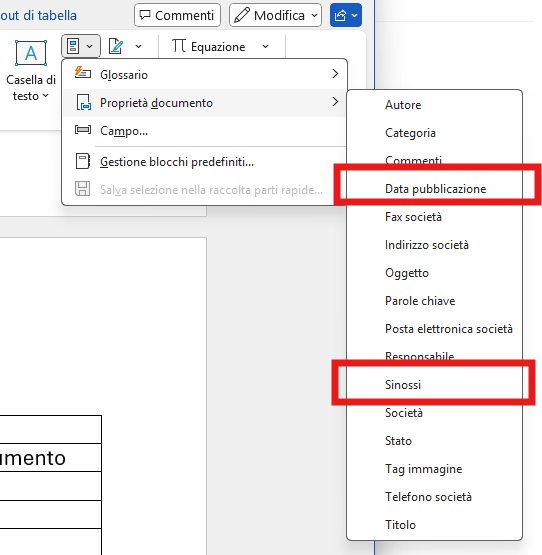
Task: Open the Commenti button
Action: click(x=177, y=15)
